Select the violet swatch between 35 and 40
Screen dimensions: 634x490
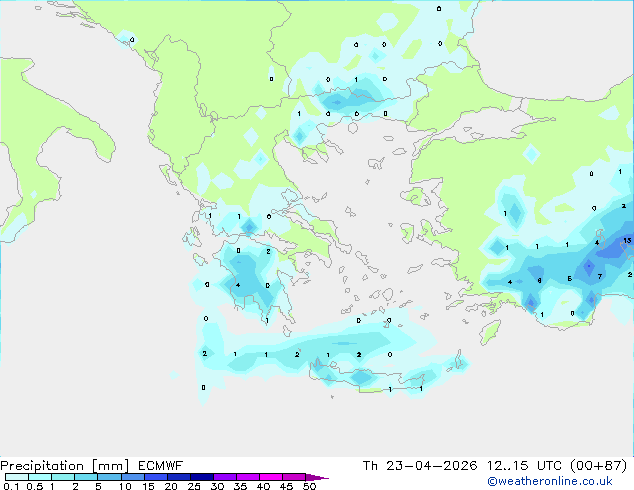[x=247, y=477]
